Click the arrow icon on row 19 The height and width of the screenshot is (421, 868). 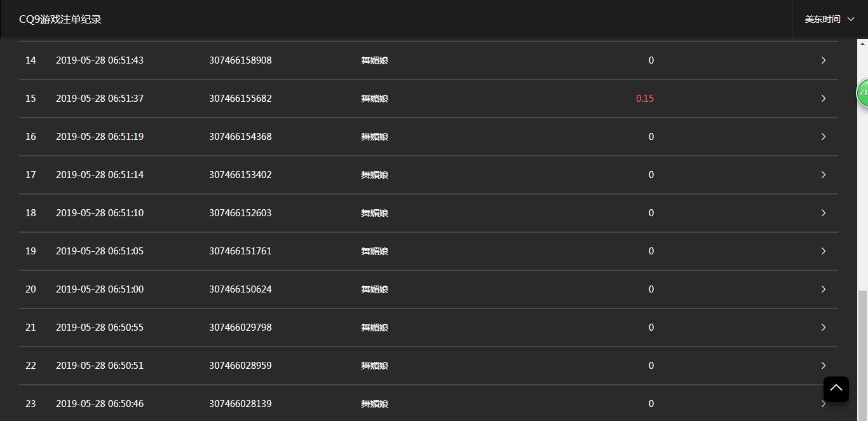pyautogui.click(x=823, y=251)
